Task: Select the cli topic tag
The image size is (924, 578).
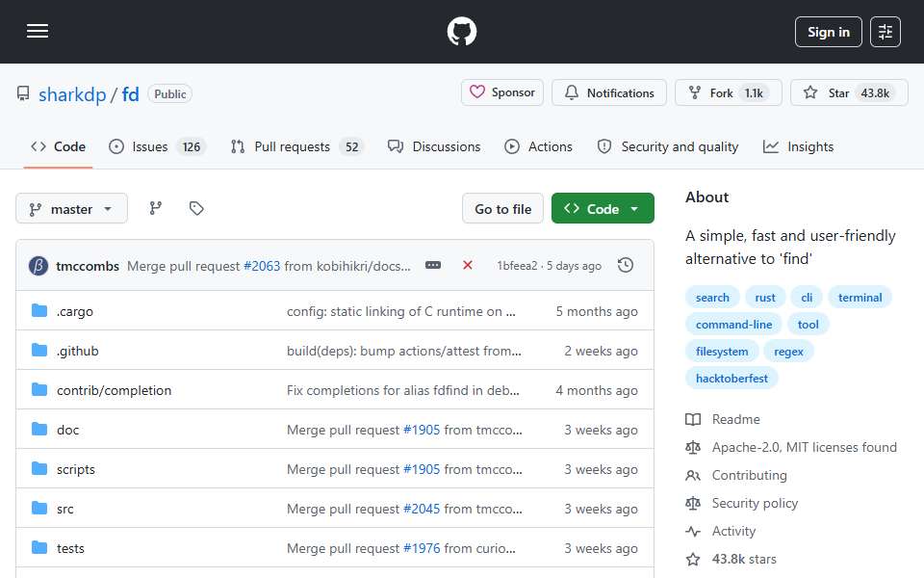Action: tap(807, 298)
